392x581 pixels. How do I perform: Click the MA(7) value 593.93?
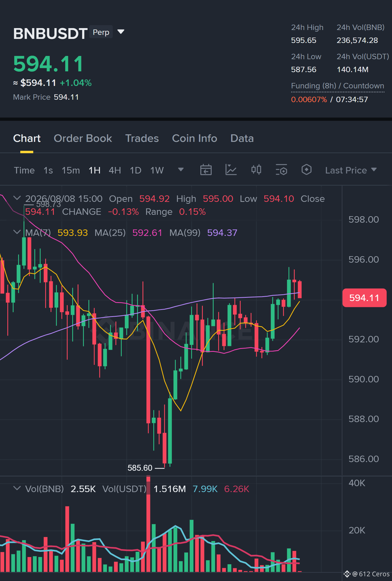click(x=72, y=233)
